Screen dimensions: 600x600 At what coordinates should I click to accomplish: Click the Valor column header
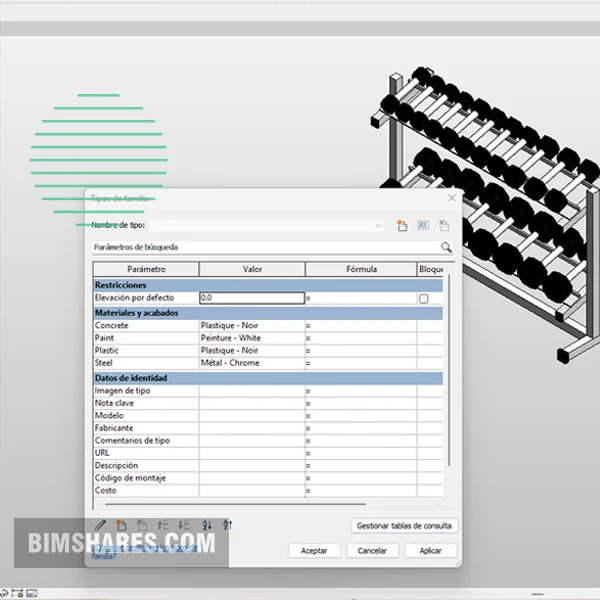[x=252, y=269]
